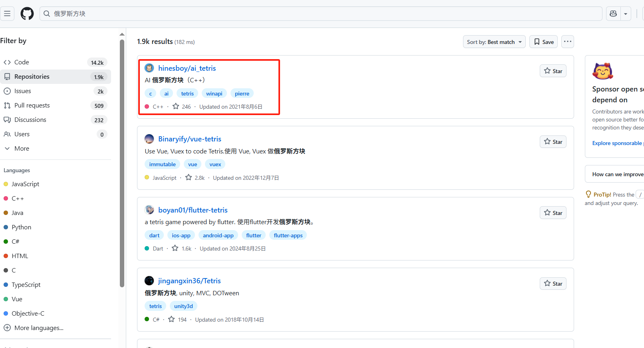
Task: Click sidebar scrollbar up arrow
Action: [x=122, y=34]
